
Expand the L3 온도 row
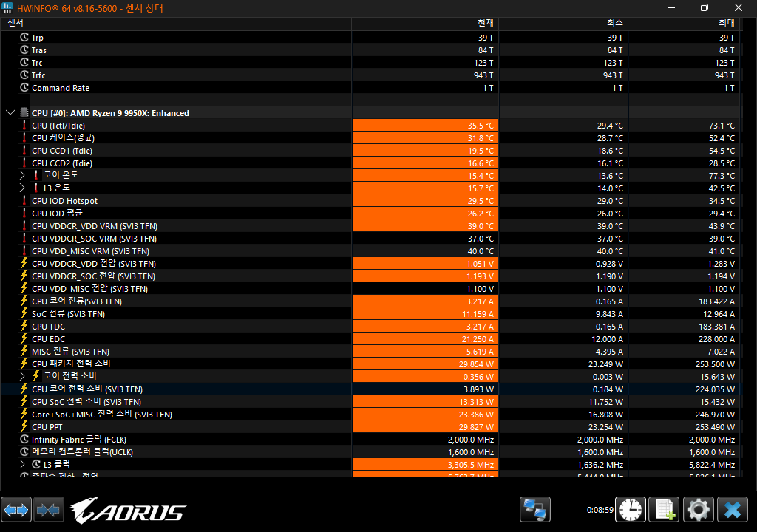(x=22, y=188)
